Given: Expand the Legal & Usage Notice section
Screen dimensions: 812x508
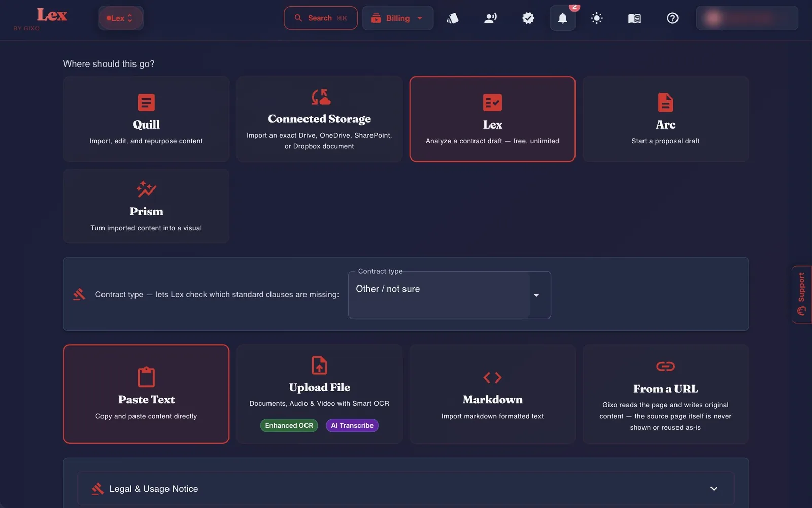Looking at the screenshot, I should (x=406, y=489).
